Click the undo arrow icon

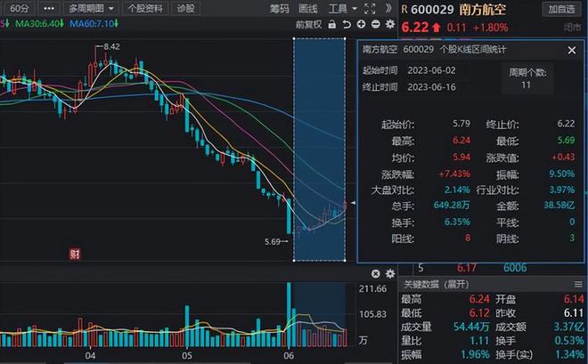347,25
